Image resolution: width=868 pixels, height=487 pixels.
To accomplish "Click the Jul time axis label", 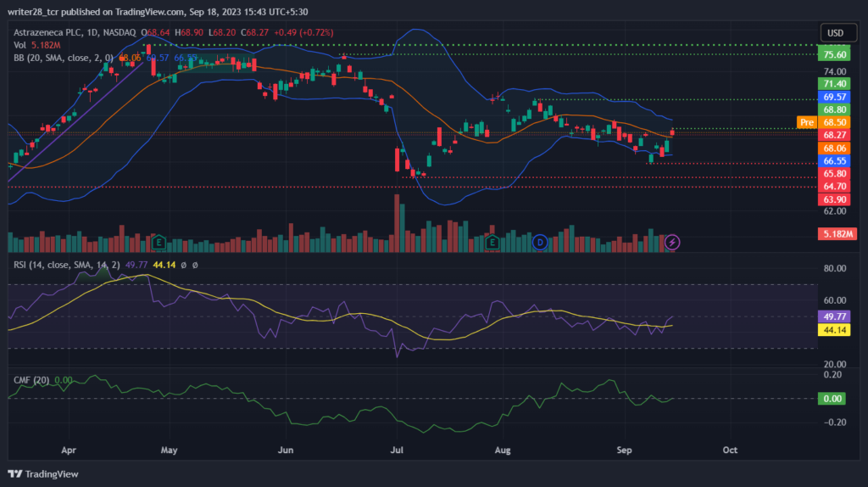I will 397,450.
